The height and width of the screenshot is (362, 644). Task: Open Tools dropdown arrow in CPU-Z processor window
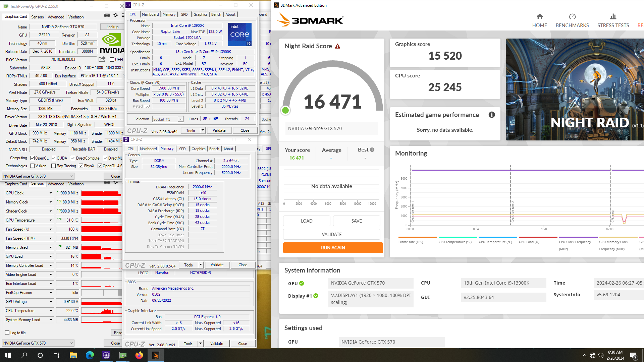coord(203,130)
